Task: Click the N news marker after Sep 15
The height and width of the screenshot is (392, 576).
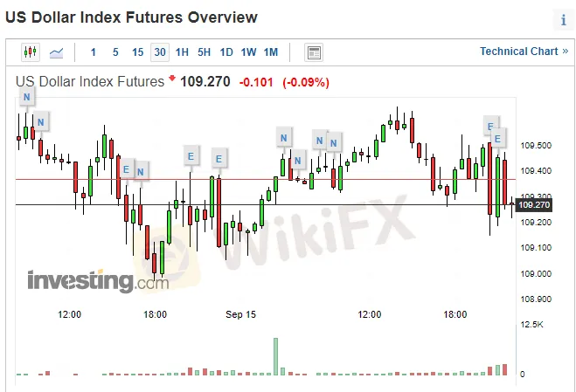Action: point(283,137)
